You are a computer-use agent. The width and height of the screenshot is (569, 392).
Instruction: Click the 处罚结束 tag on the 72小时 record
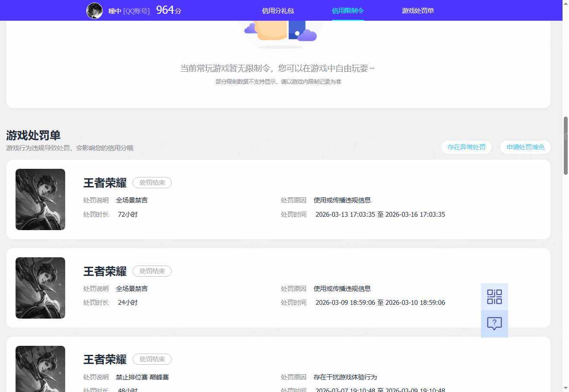click(x=152, y=183)
